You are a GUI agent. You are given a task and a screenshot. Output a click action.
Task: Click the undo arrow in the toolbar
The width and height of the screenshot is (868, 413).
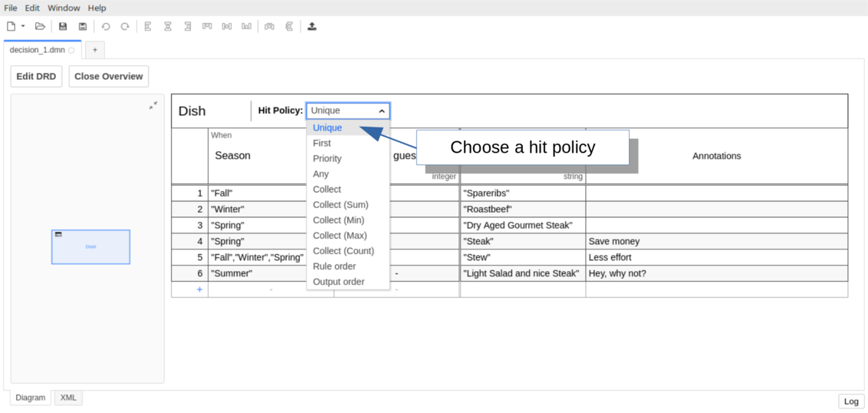tap(106, 26)
